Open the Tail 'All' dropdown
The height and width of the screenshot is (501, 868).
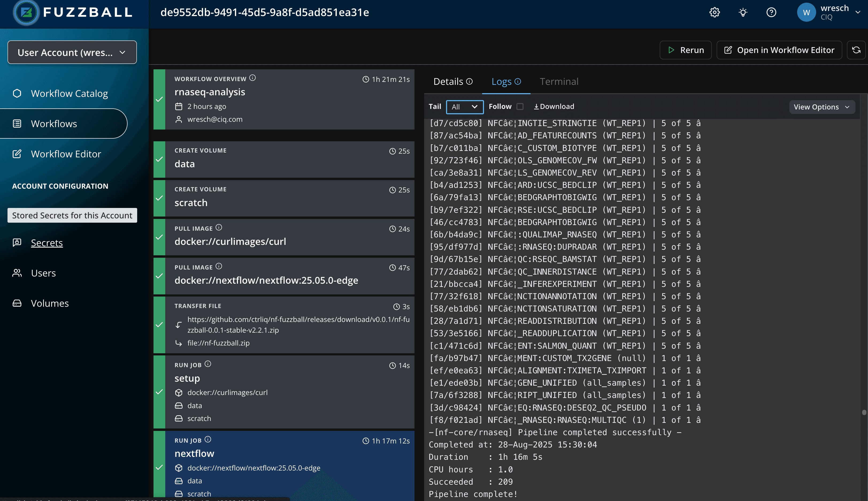[x=464, y=107]
